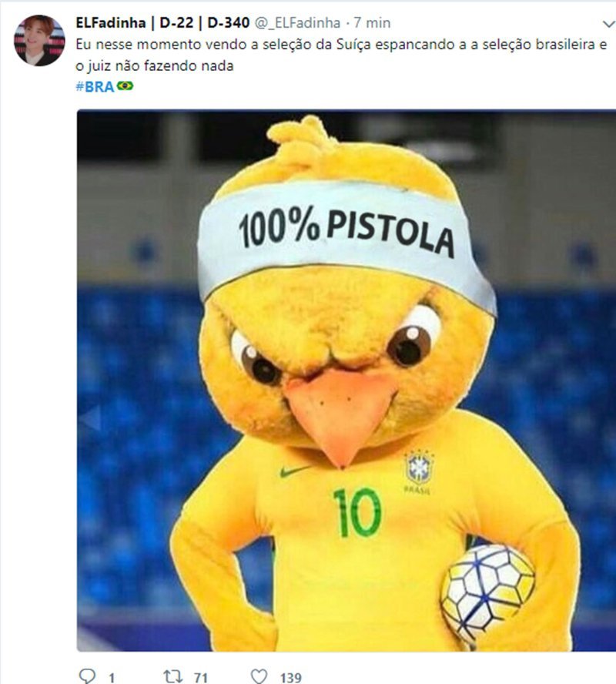Open ELFadinha's profile picture avatar
Viewport: 616px width, 684px height.
coord(39,41)
